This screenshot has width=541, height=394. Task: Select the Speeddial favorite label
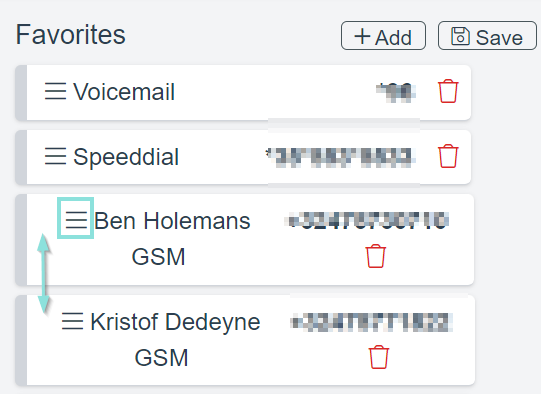[x=126, y=157]
